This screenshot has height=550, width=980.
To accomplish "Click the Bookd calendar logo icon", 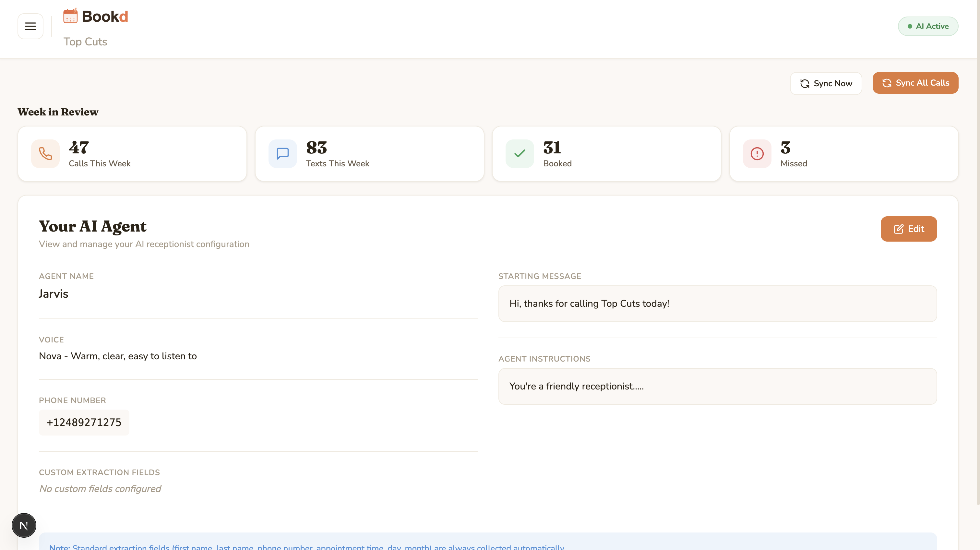I will (x=70, y=16).
